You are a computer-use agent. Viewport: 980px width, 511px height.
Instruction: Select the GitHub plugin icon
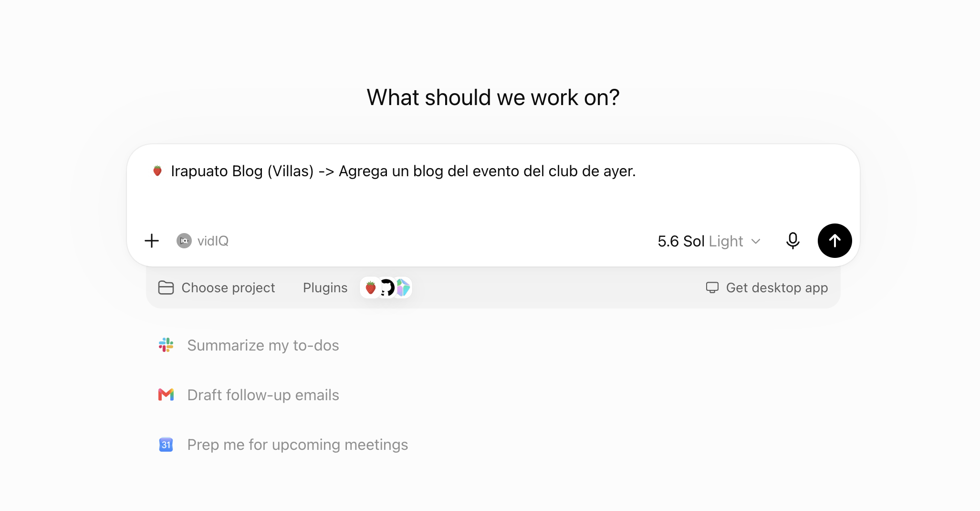387,287
